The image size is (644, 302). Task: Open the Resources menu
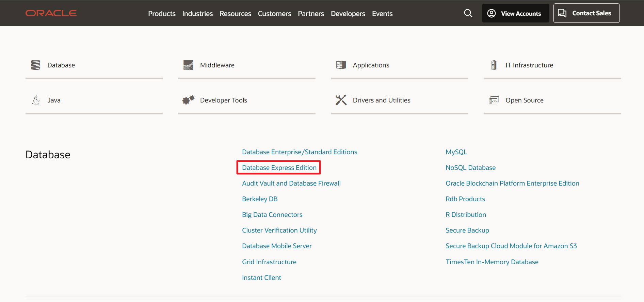[x=235, y=14]
